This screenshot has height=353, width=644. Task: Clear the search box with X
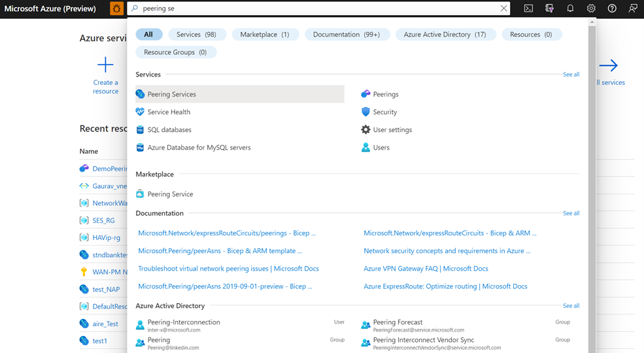pos(503,8)
